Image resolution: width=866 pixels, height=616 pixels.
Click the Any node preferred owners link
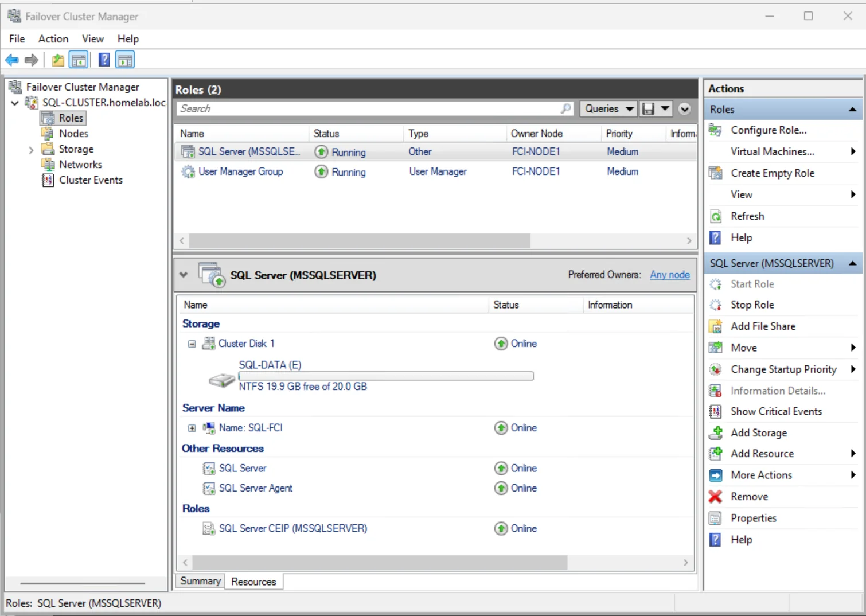click(670, 275)
